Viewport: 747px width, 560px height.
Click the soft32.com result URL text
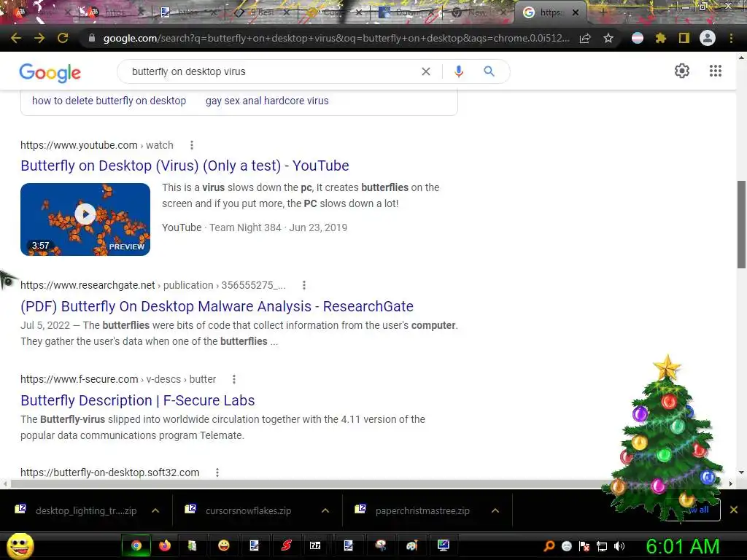tap(110, 472)
